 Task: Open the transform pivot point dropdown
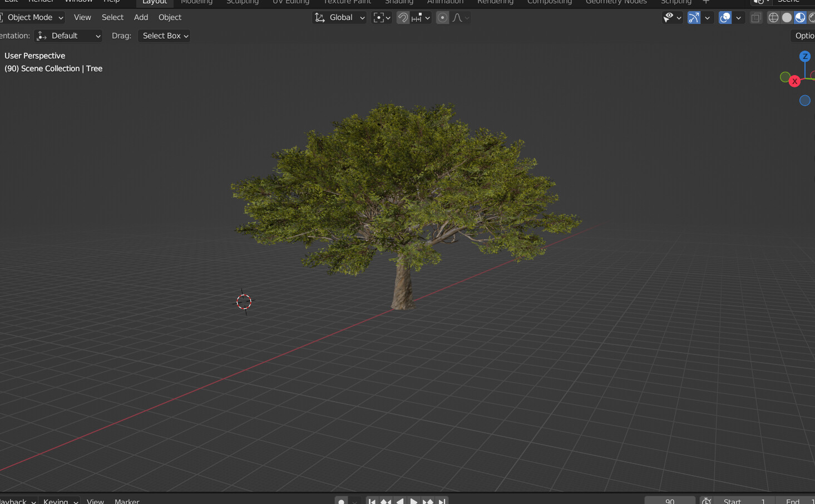tap(381, 17)
